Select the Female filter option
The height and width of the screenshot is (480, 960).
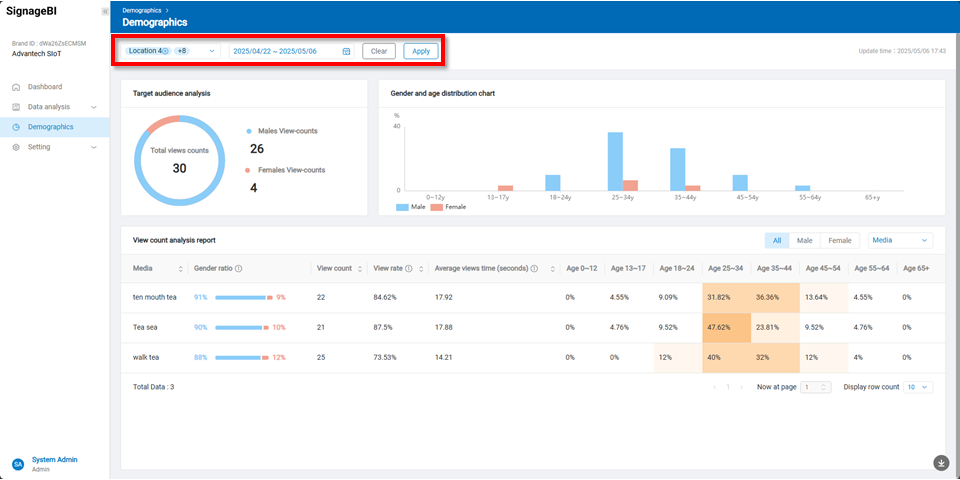[x=839, y=240]
